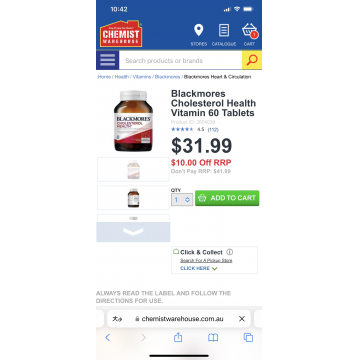Click the ADD TO CART button
360x360 pixels.
[227, 198]
